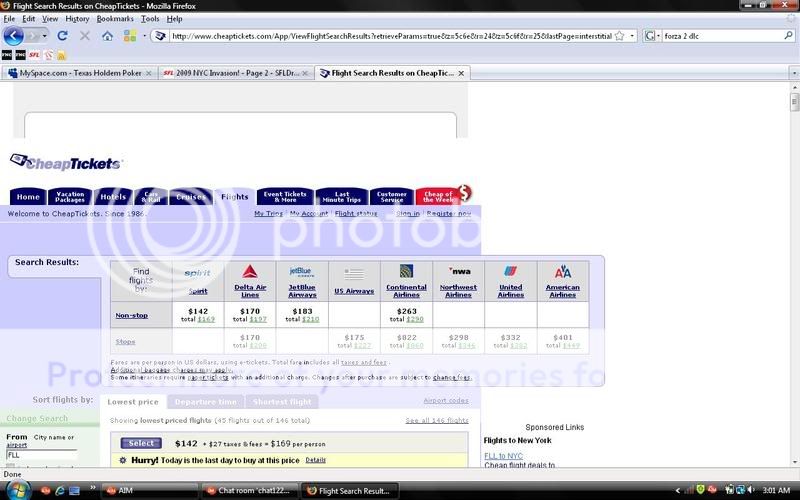Open the 'See all 146 flights' link
Viewport: 800px width, 500px height.
pyautogui.click(x=436, y=421)
